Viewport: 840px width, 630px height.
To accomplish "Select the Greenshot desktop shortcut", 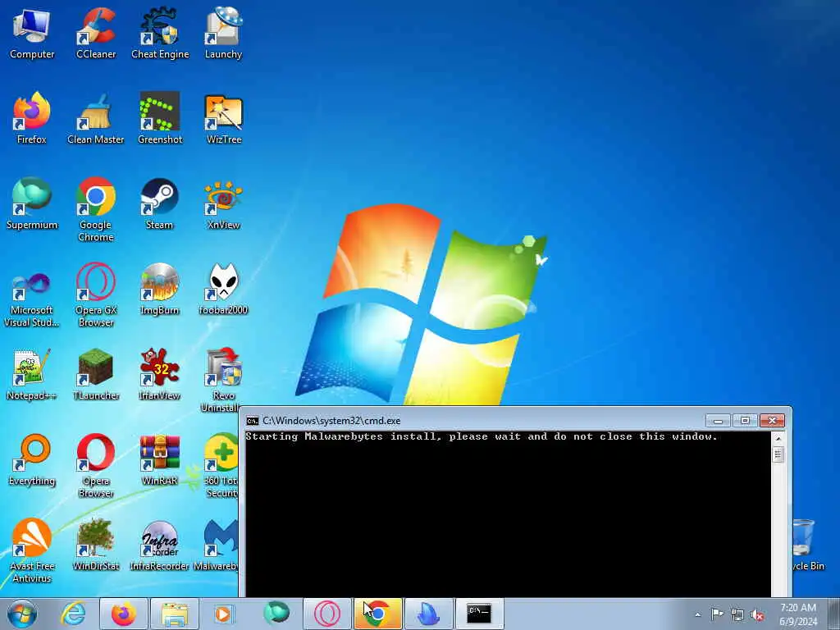I will (160, 118).
